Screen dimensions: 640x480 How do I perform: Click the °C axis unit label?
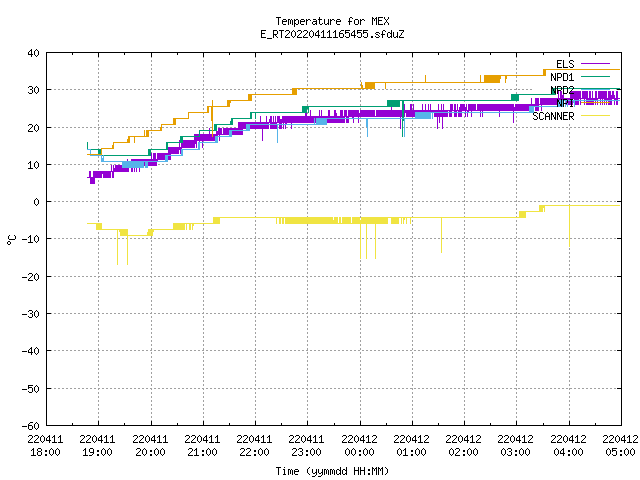click(x=12, y=239)
